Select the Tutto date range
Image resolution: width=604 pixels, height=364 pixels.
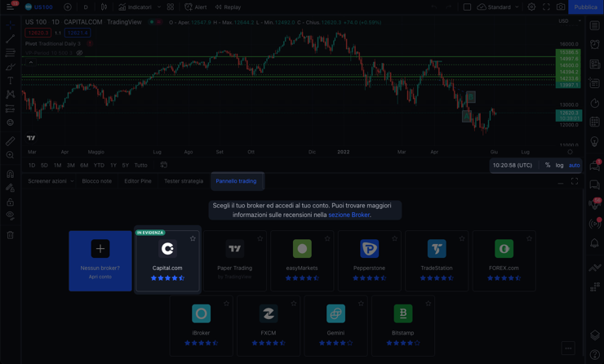pos(140,165)
